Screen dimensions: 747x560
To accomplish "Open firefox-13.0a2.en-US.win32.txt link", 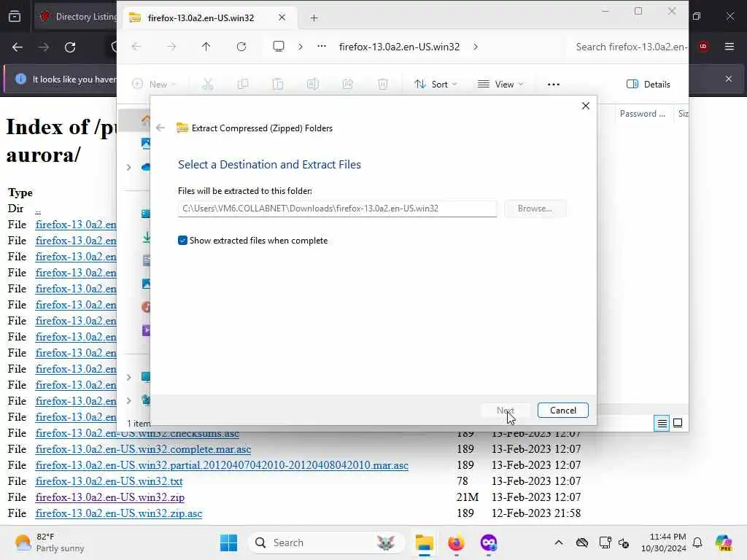I will (109, 481).
